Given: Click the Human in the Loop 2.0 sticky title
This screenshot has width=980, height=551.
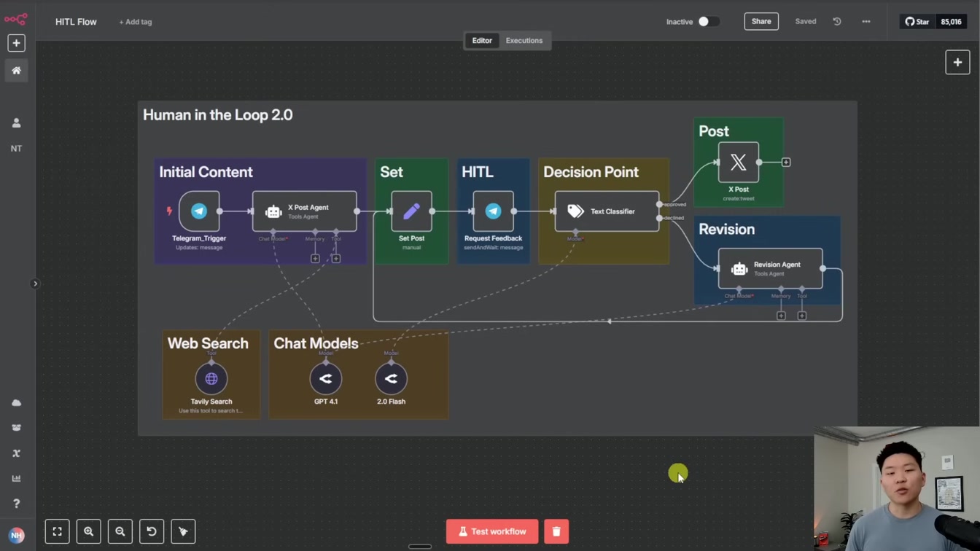Looking at the screenshot, I should [x=218, y=115].
